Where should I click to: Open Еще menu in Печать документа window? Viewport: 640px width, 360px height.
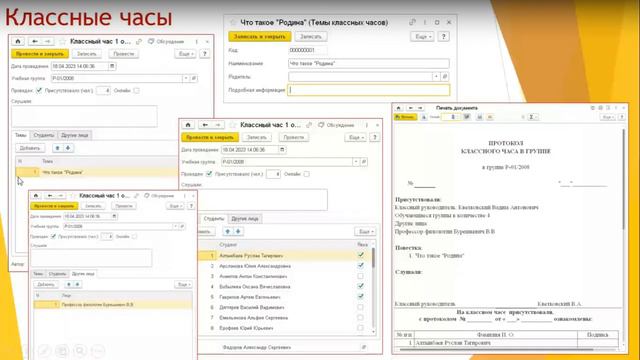click(x=607, y=117)
